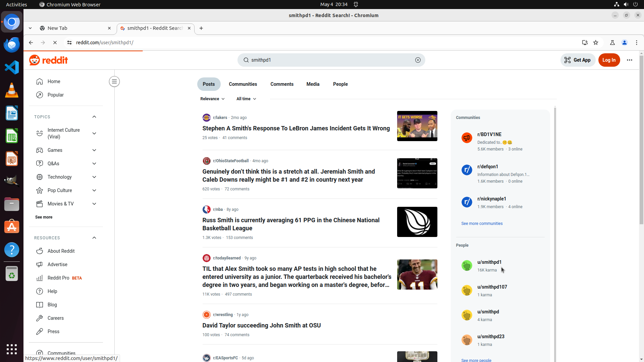Click the install app icon in the address bar
Screen dimensions: 644x362
(585, 43)
